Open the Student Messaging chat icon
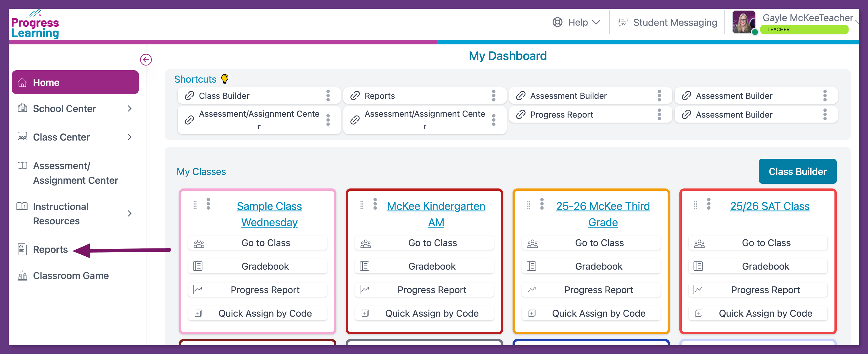868x354 pixels. 622,22
